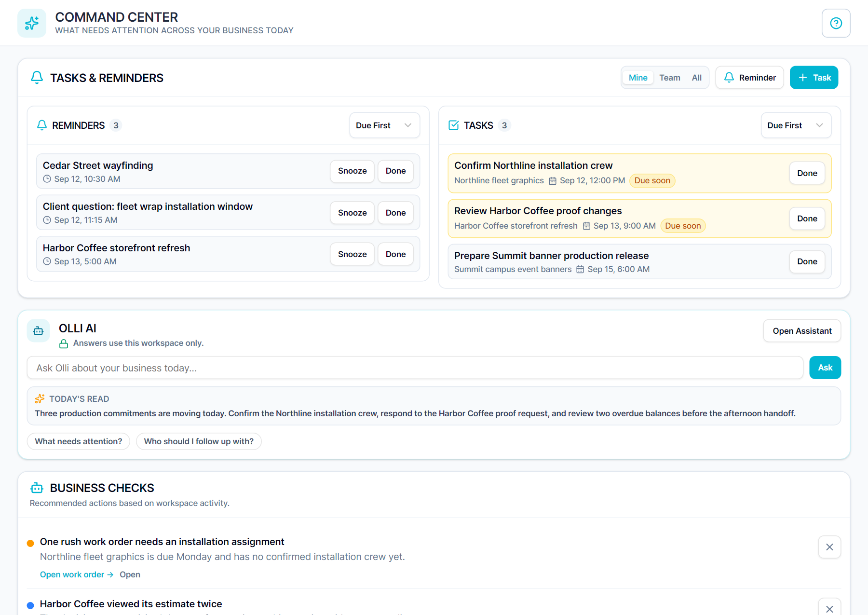Click the Due soon badge on Northline task

[x=652, y=181]
